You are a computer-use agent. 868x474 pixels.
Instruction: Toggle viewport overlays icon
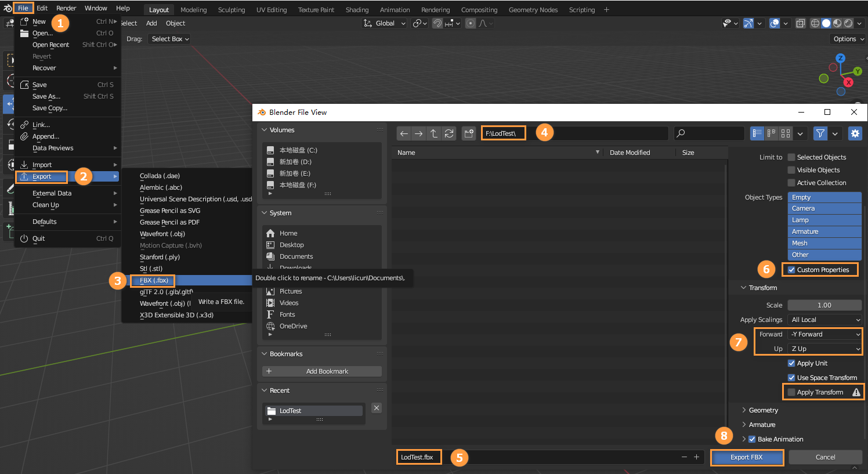pos(775,23)
